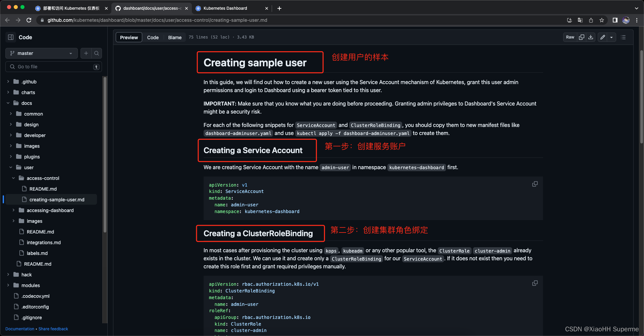Show the document outline icon

coord(623,37)
